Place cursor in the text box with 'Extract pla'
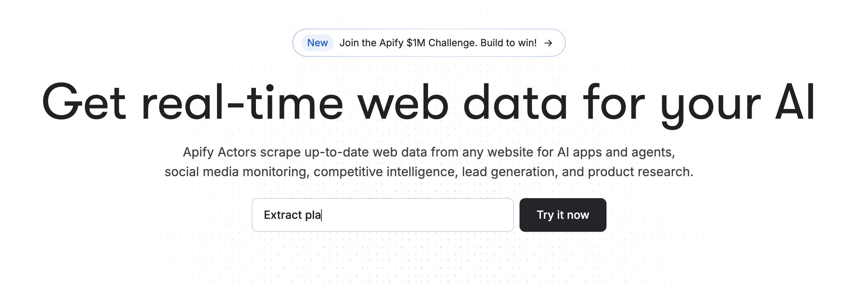This screenshot has height=285, width=868. [x=382, y=215]
